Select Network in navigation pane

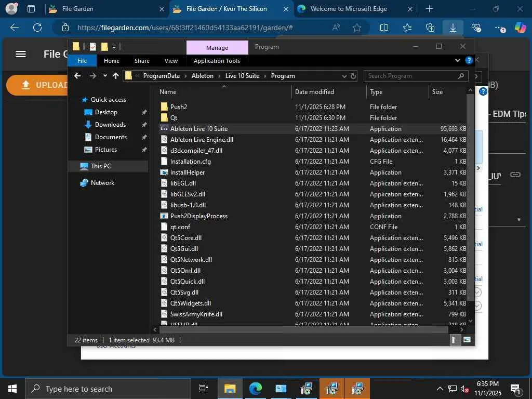102,182
